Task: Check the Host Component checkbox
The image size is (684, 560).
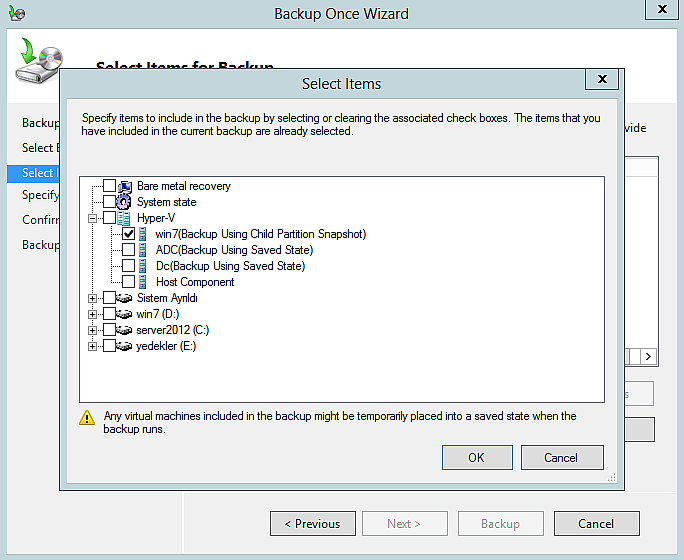Action: pyautogui.click(x=128, y=282)
